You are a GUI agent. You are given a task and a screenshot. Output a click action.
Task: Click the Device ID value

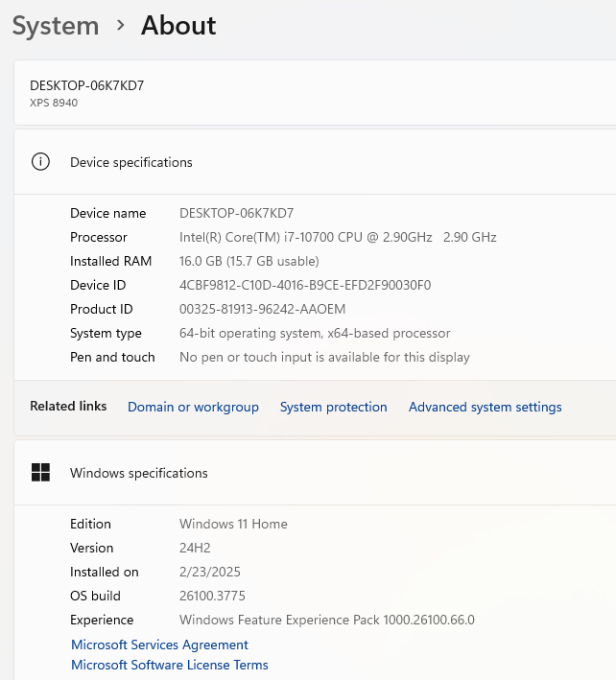tap(305, 285)
